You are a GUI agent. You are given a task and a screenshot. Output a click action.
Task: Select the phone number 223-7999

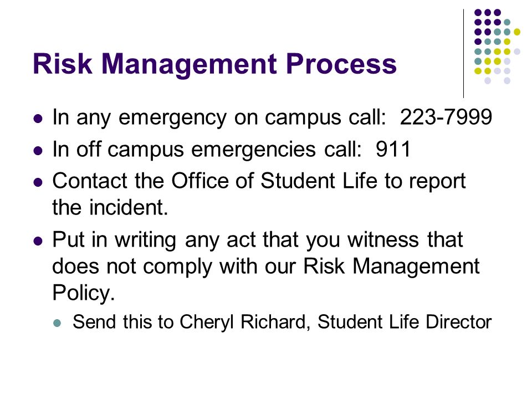point(446,117)
